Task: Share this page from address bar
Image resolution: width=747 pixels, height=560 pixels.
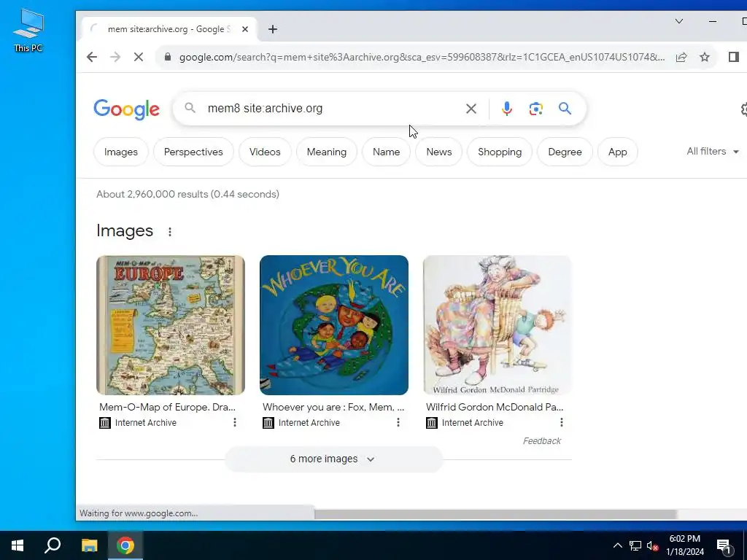Action: point(681,57)
